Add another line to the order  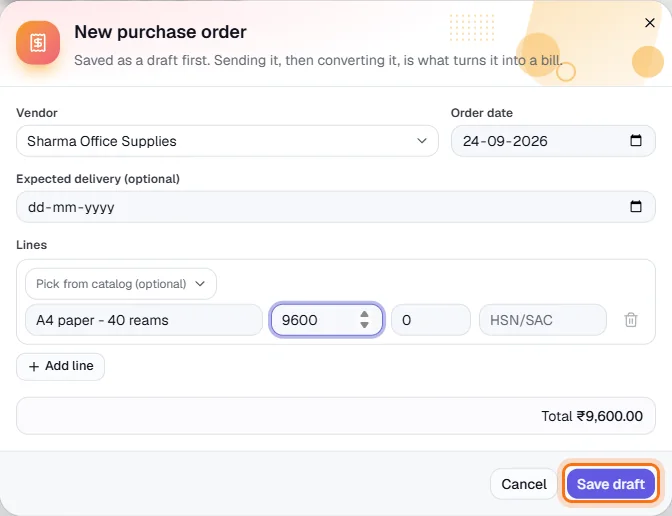click(60, 366)
